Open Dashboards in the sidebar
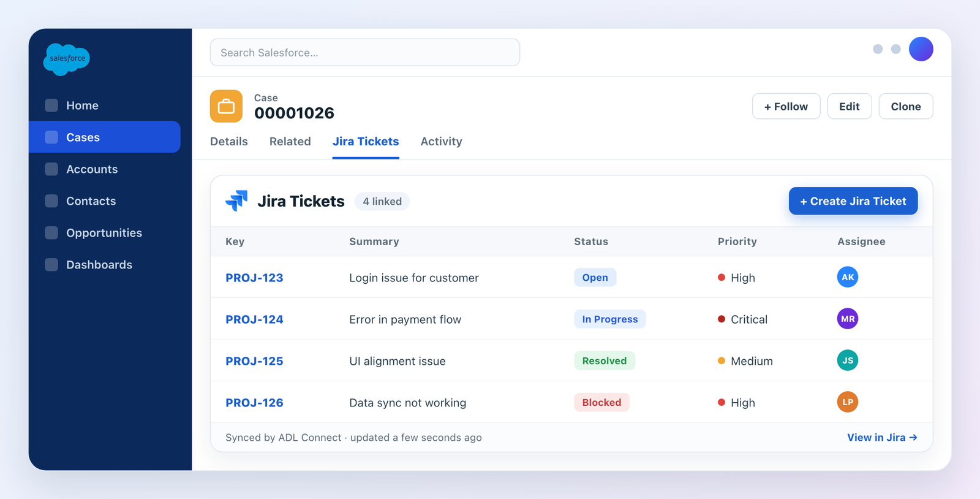 (x=105, y=265)
